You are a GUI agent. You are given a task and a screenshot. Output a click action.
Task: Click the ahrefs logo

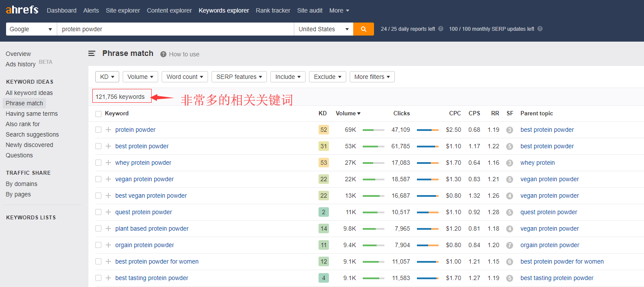pos(22,10)
